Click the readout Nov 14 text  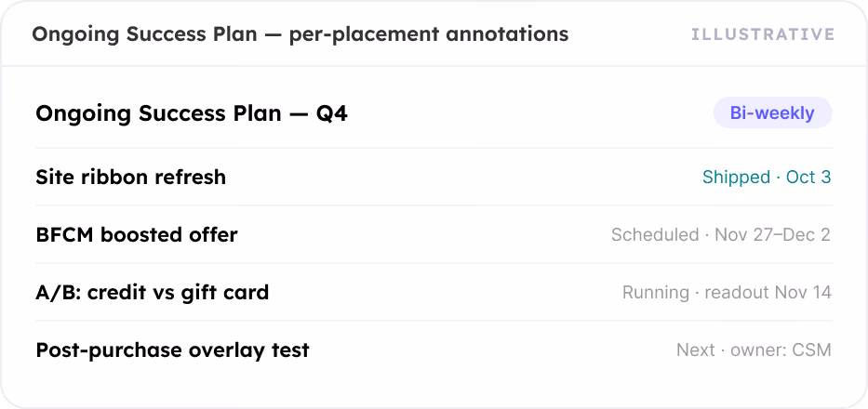768,292
